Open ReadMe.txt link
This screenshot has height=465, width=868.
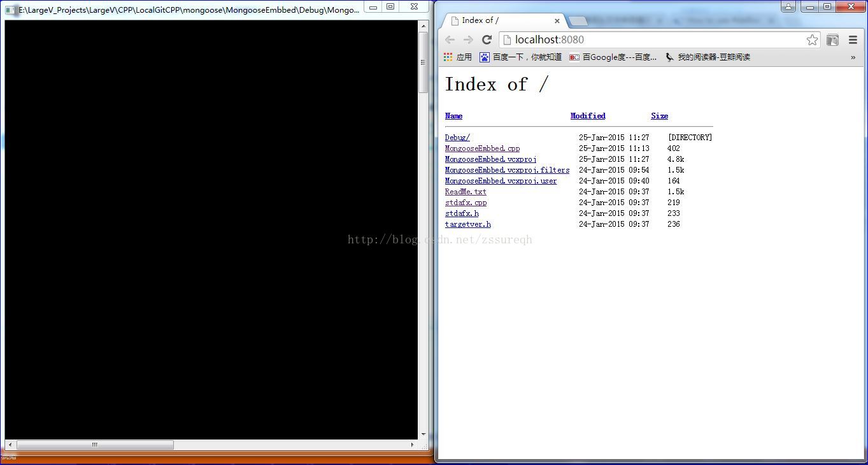(466, 192)
